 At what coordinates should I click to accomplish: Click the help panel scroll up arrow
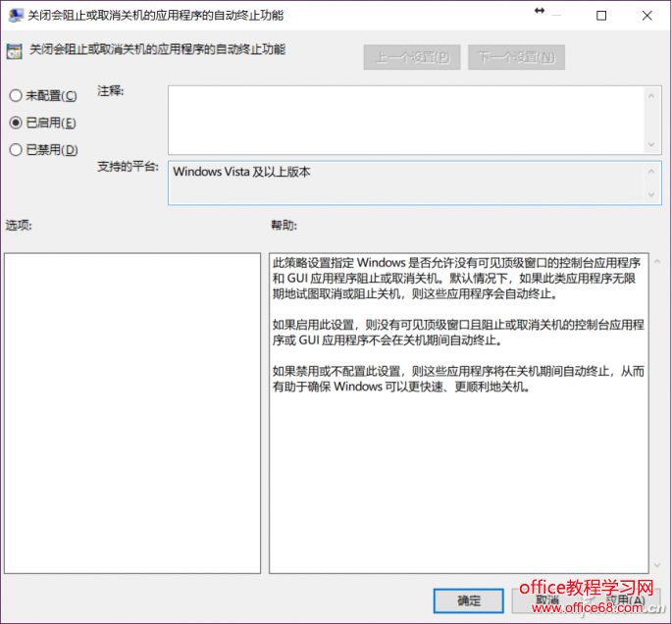coord(657,261)
